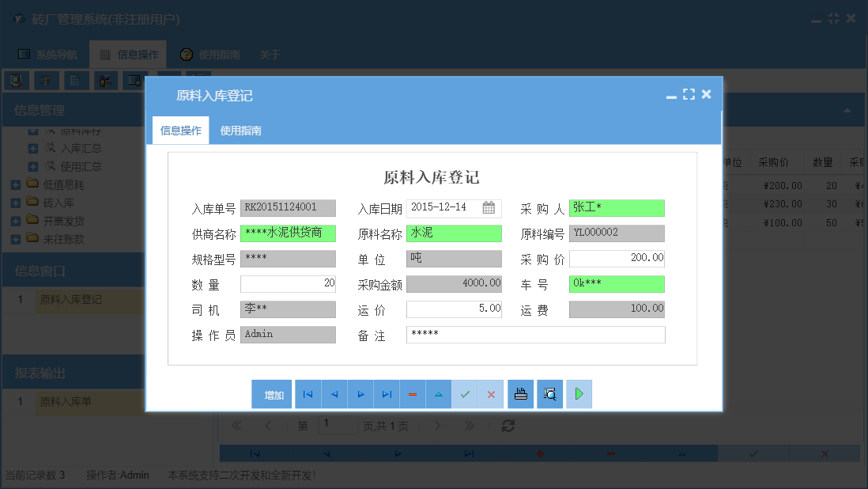Open the print preview icon in dialog
868x489 pixels.
[x=549, y=393]
